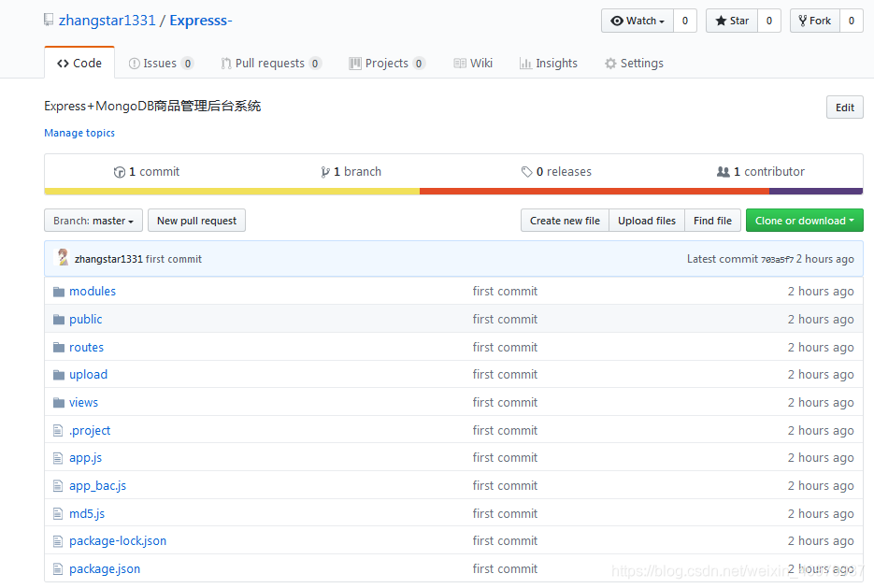Click the .project file icon
The height and width of the screenshot is (588, 874).
pos(58,430)
